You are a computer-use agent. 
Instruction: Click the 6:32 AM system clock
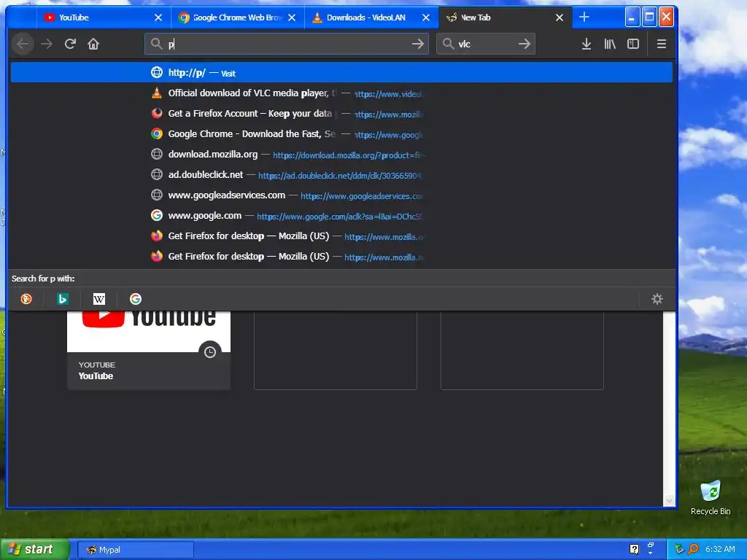click(720, 549)
